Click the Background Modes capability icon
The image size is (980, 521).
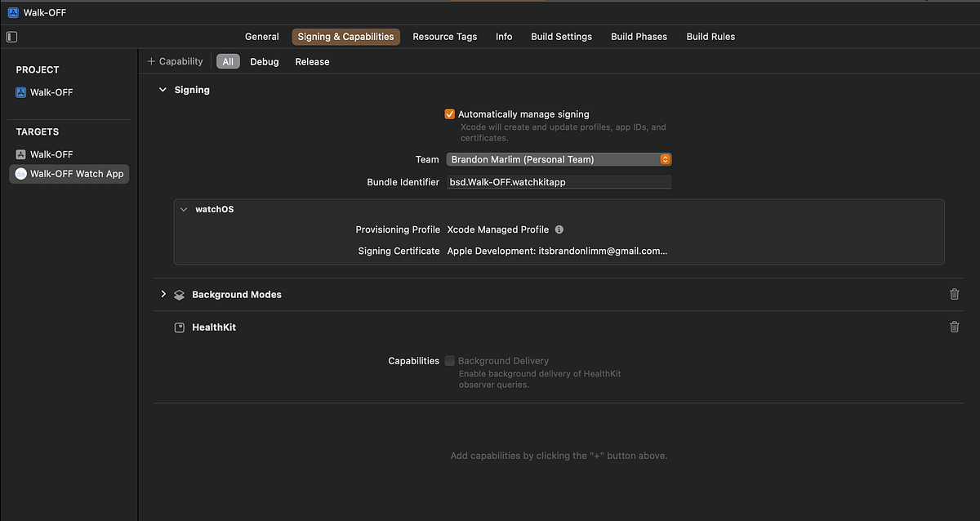[x=179, y=294]
